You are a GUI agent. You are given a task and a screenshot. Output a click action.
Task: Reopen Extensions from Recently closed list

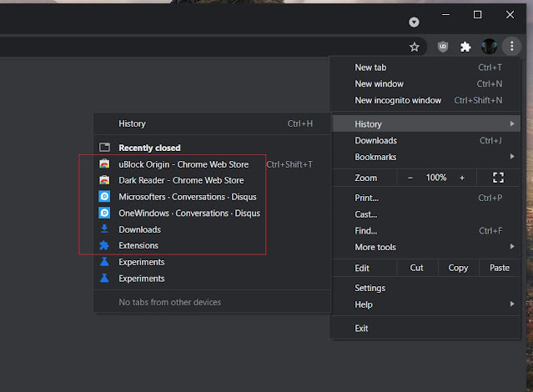point(212,245)
